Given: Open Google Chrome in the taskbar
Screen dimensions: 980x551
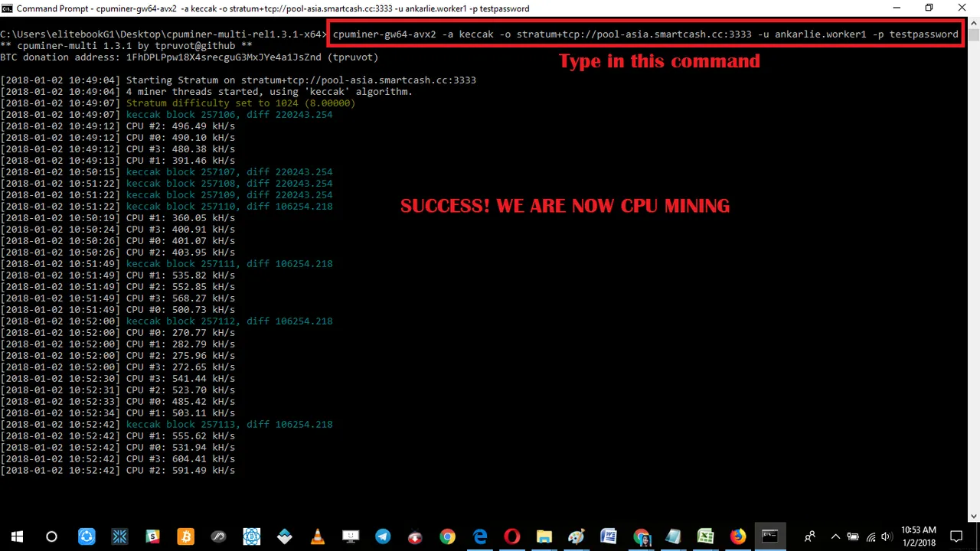Looking at the screenshot, I should click(447, 536).
